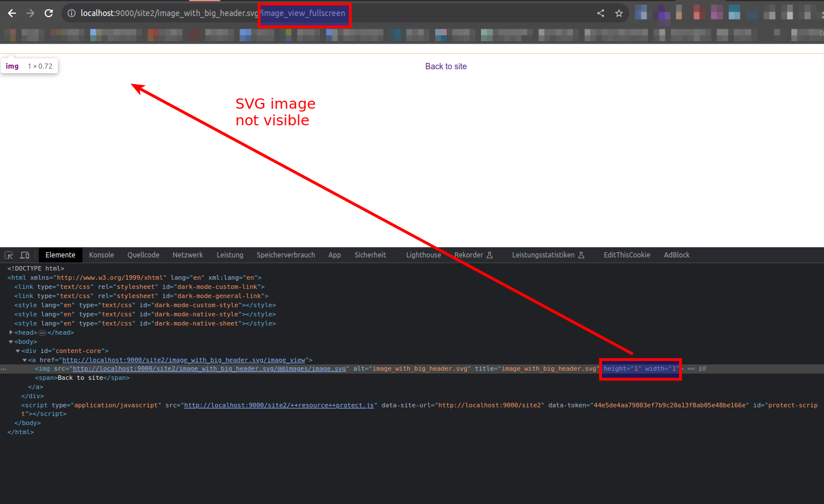The image size is (824, 504).
Task: Click the protect.js script source link
Action: click(278, 404)
